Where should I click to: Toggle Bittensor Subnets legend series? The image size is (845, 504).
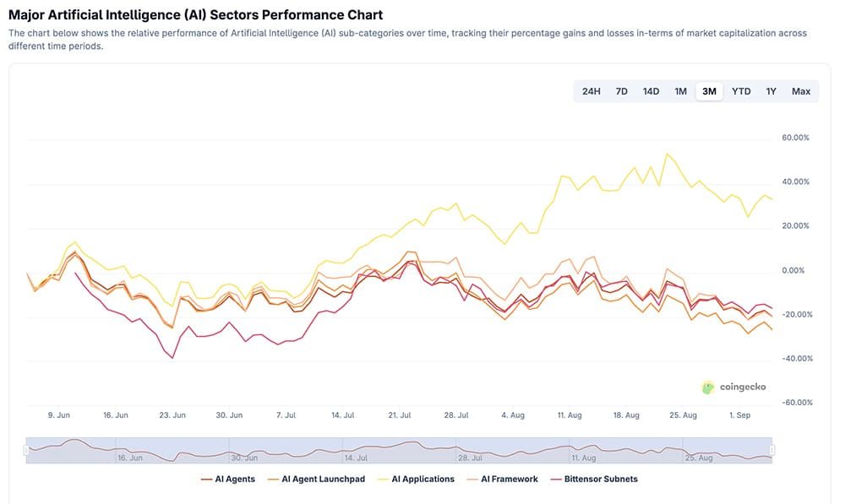[x=593, y=479]
